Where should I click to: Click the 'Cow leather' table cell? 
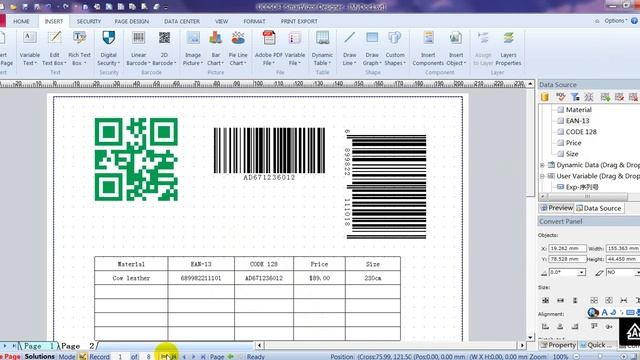131,278
